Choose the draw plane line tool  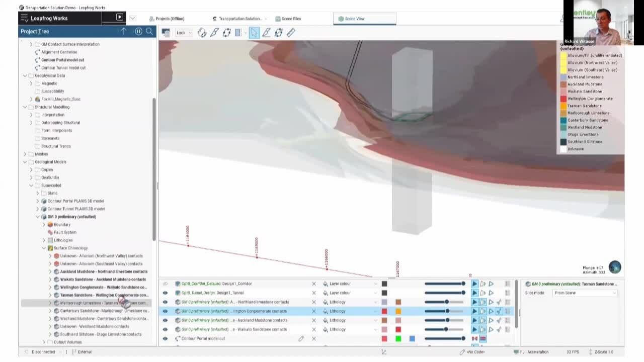(266, 33)
